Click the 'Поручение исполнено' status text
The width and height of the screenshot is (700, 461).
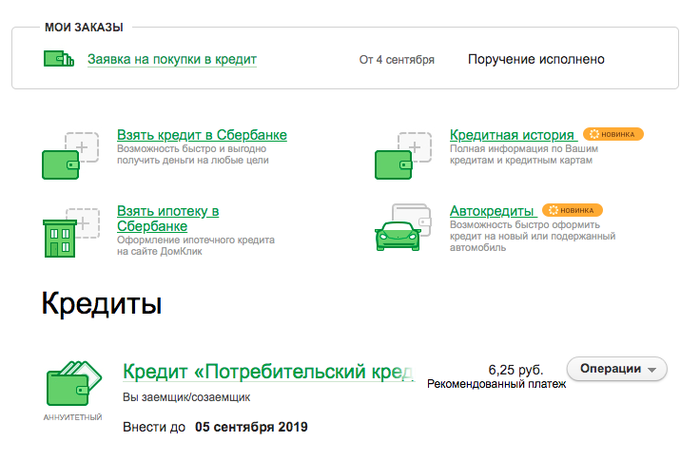(x=536, y=59)
